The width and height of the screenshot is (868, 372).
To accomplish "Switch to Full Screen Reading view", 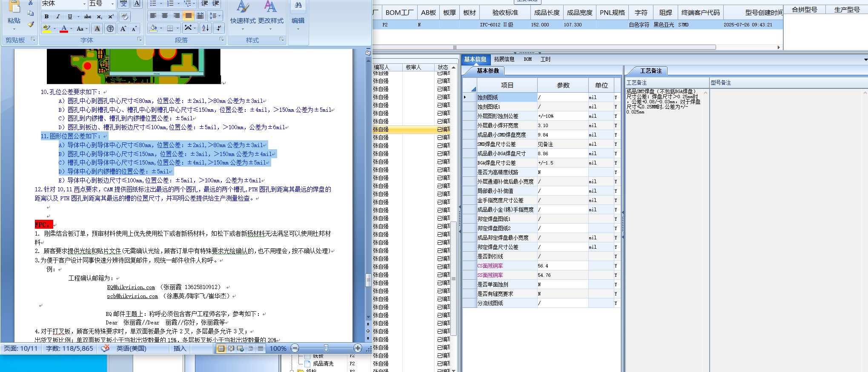I will click(231, 349).
